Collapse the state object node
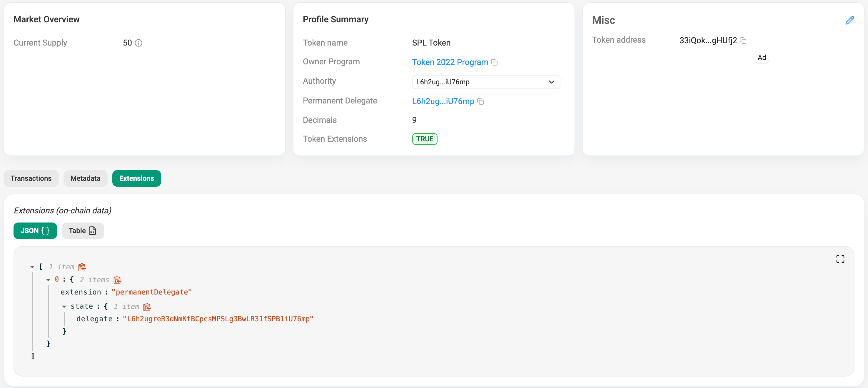 (x=64, y=307)
